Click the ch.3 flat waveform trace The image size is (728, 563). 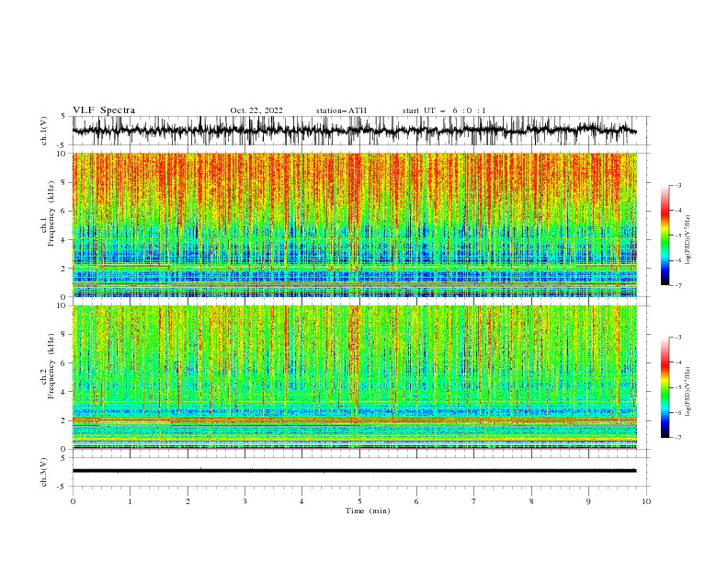coord(354,471)
